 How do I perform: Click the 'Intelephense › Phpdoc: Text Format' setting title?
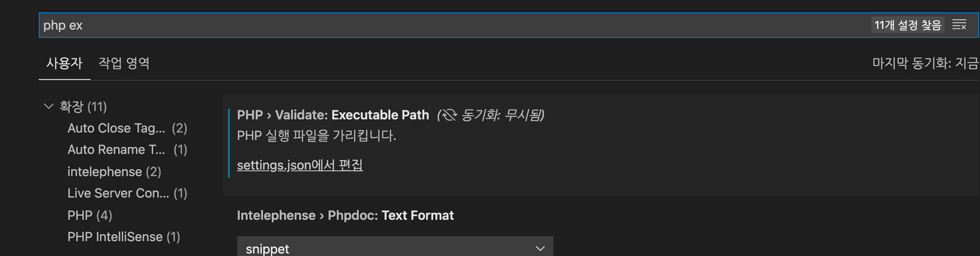[345, 215]
